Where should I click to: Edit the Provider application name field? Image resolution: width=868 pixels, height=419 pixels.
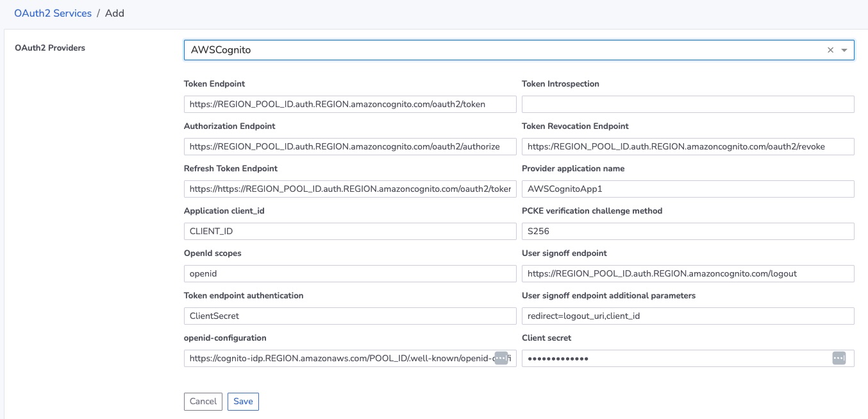click(687, 189)
